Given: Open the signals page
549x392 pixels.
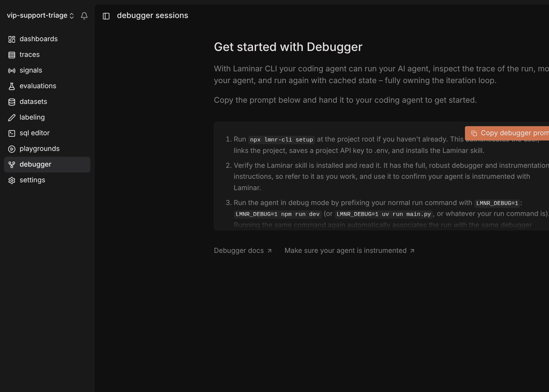Looking at the screenshot, I should tap(47, 71).
